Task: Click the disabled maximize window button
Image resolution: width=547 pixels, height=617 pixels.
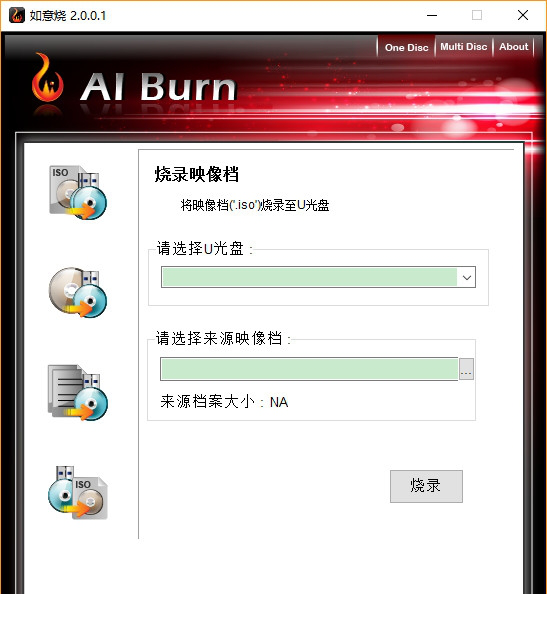Action: pyautogui.click(x=477, y=15)
